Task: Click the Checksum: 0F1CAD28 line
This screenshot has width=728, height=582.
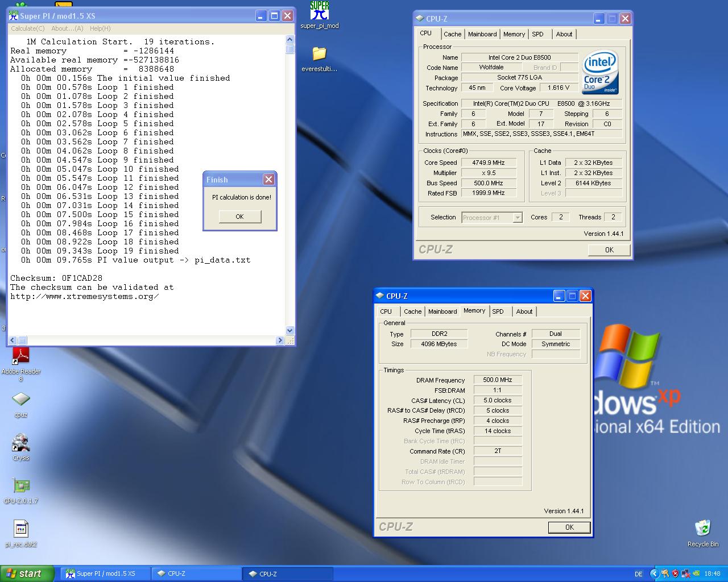Action: point(56,278)
